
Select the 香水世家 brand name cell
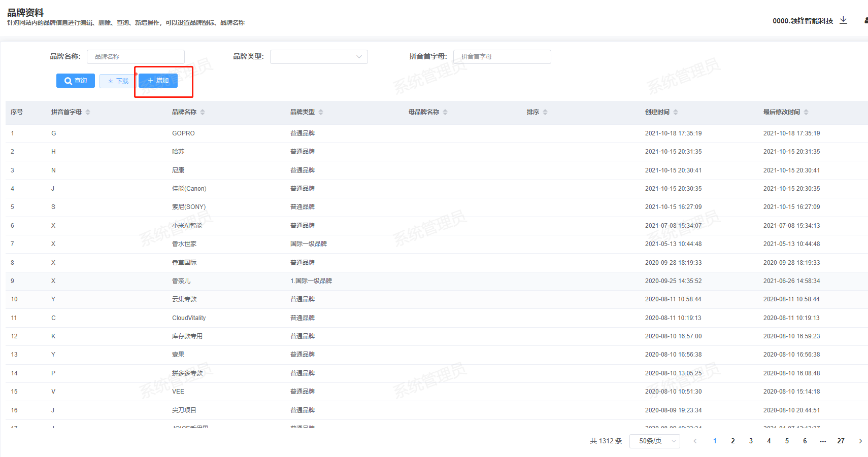tap(184, 244)
